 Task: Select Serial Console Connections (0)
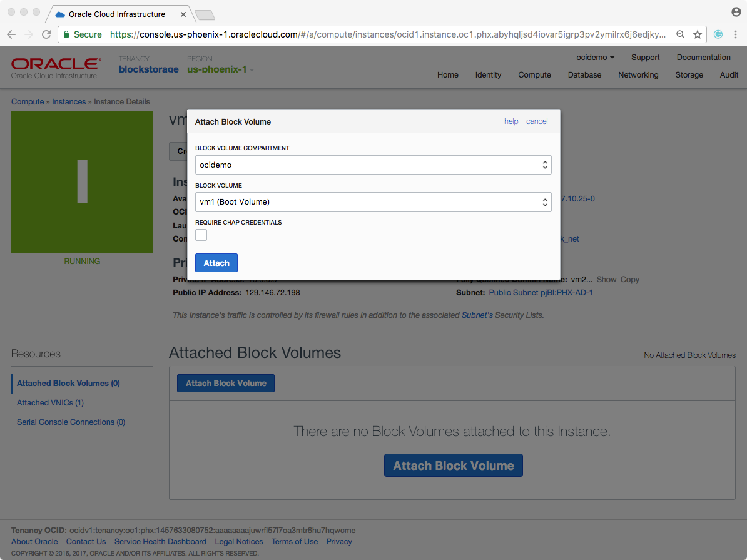[x=71, y=422]
